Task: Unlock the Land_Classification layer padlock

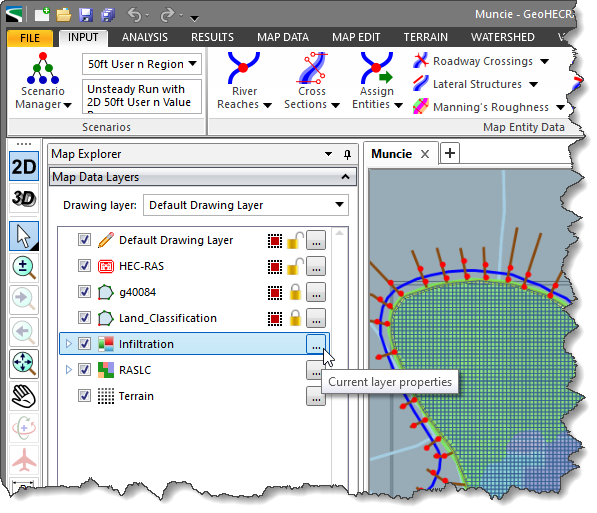Action: coord(295,318)
